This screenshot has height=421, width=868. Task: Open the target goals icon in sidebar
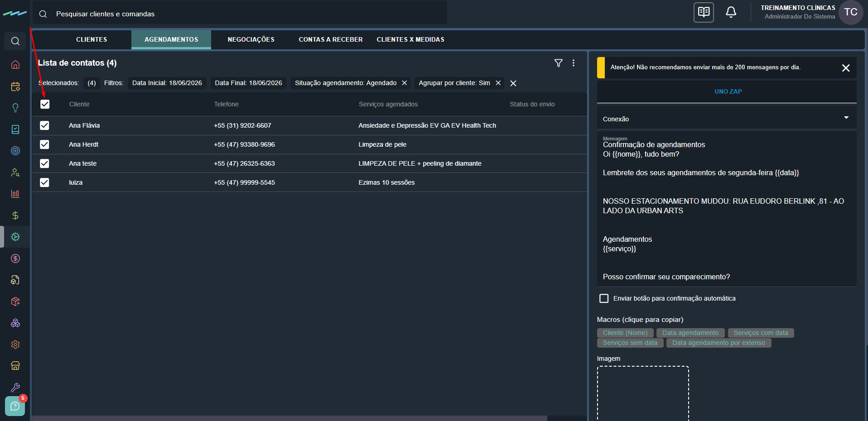click(15, 151)
